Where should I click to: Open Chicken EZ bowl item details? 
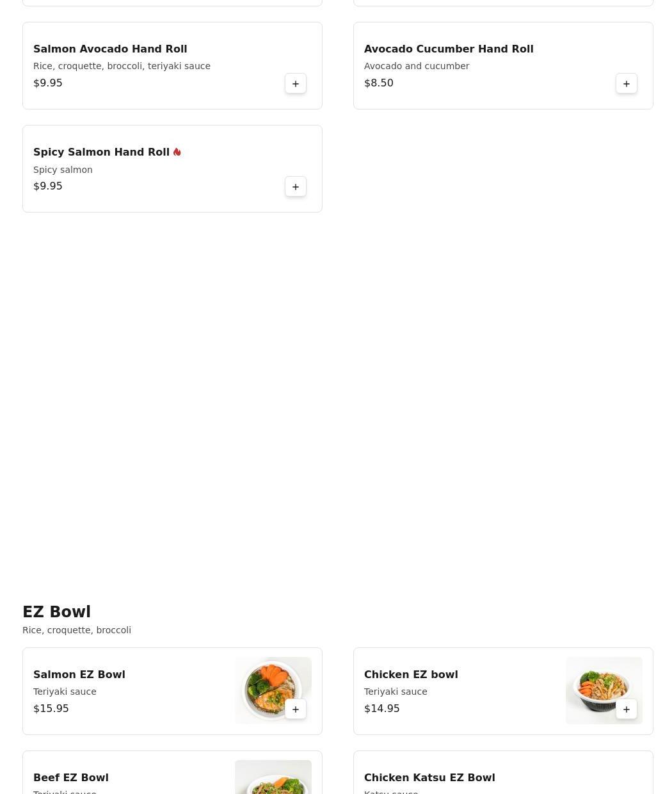503,691
